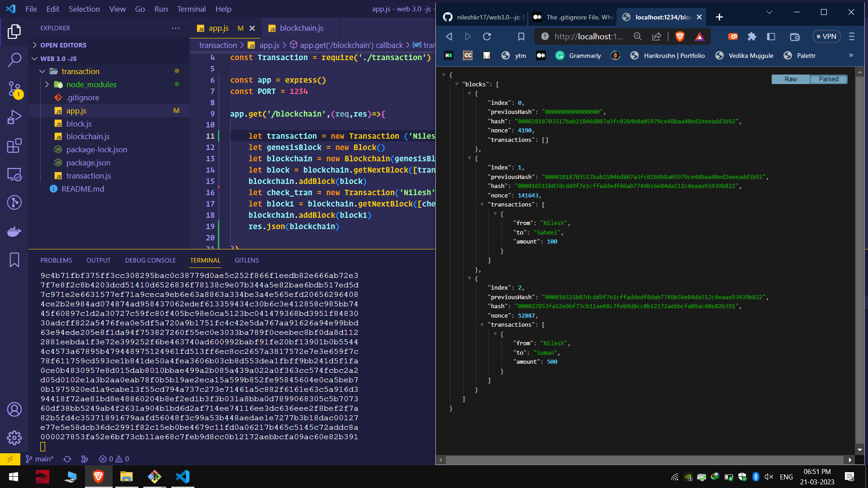Open the Terminal menu
The width and height of the screenshot is (868, 488).
(191, 9)
